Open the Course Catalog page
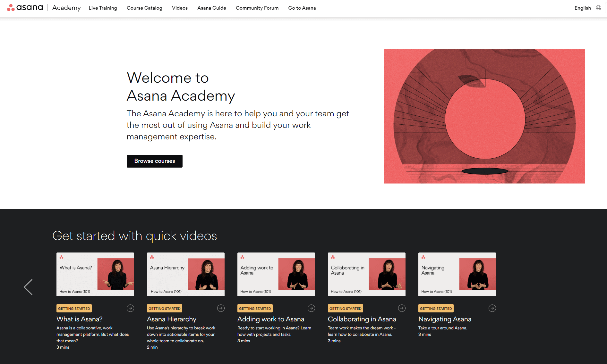 pos(144,8)
